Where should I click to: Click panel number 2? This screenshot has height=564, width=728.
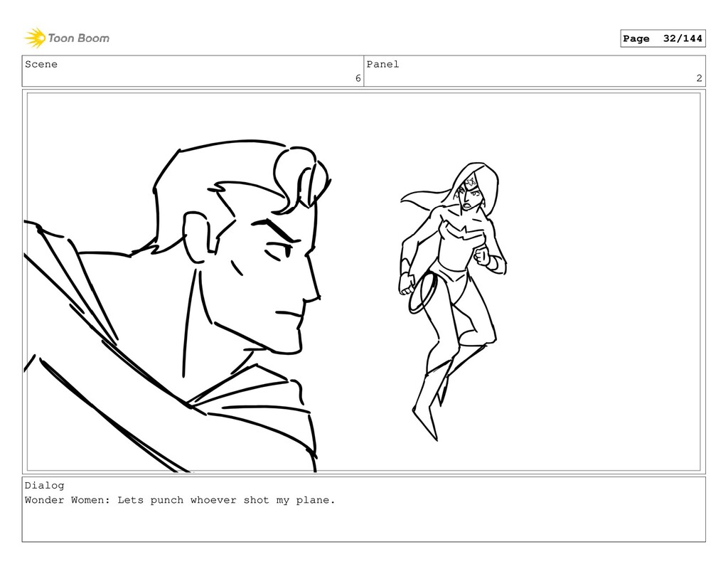click(699, 78)
